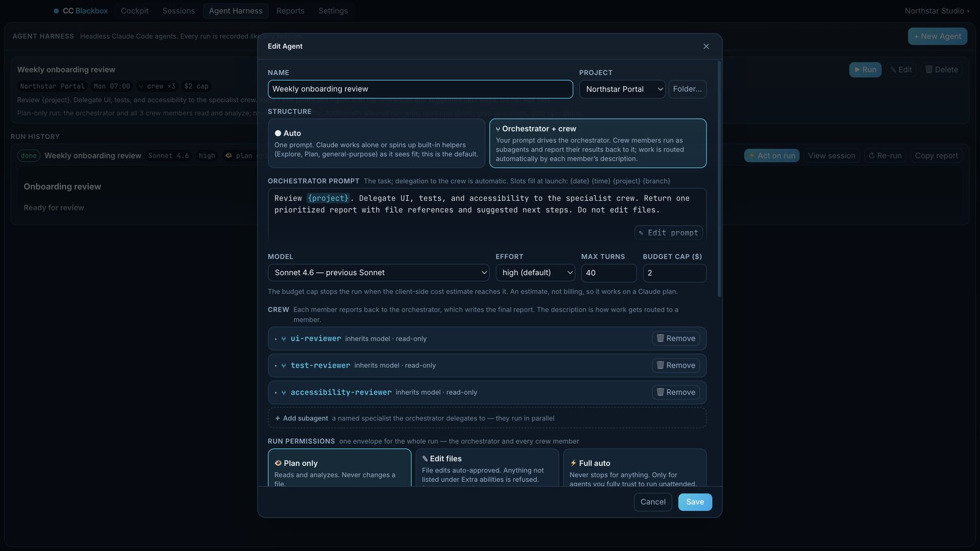
Task: Choose the Full auto run permission
Action: [x=635, y=468]
